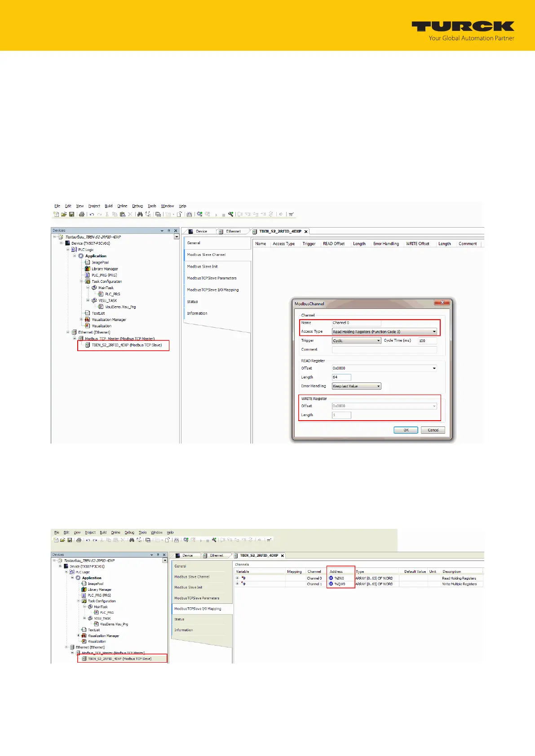This screenshot has width=535, height=756.
Task: Click the Cycle Time (ms) field
Action: (427, 341)
